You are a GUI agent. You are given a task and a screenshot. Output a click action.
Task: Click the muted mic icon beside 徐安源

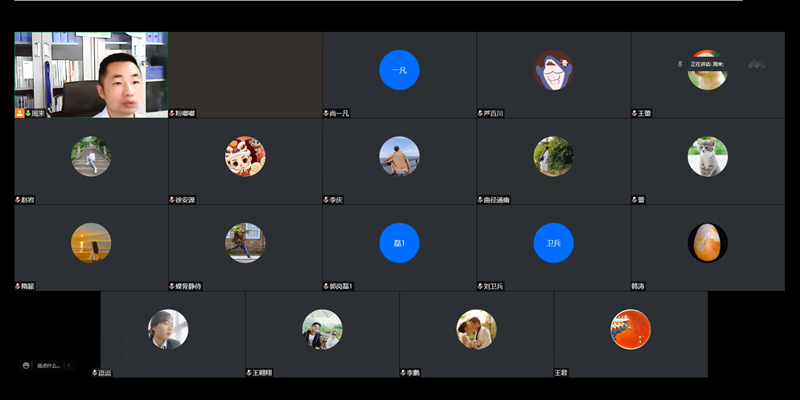[172, 200]
